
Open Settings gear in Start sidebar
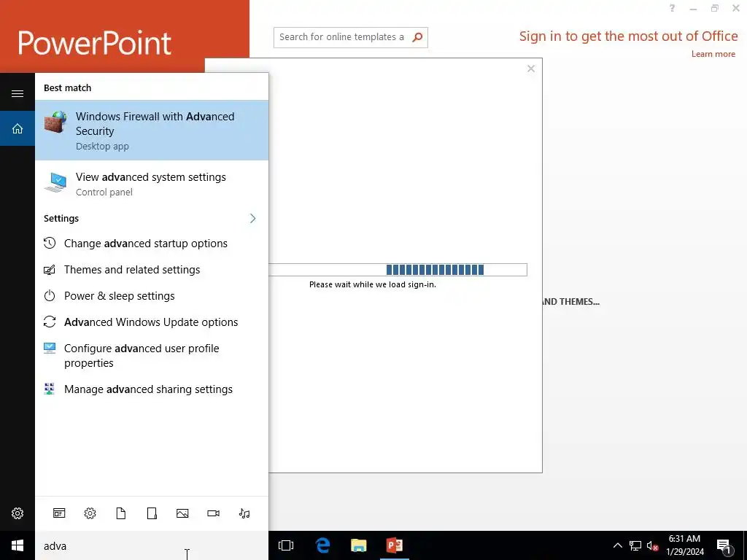coord(18,513)
